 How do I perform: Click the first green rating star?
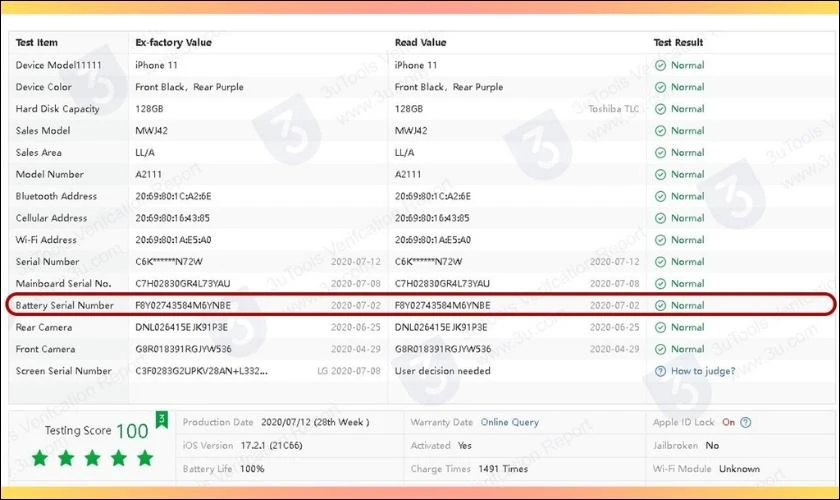pyautogui.click(x=40, y=458)
